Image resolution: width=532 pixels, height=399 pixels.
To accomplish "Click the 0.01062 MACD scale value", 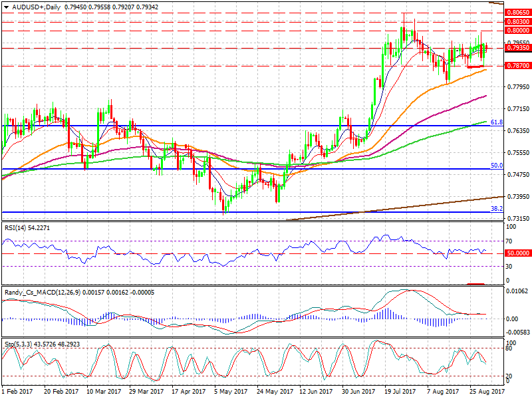I will coord(518,291).
